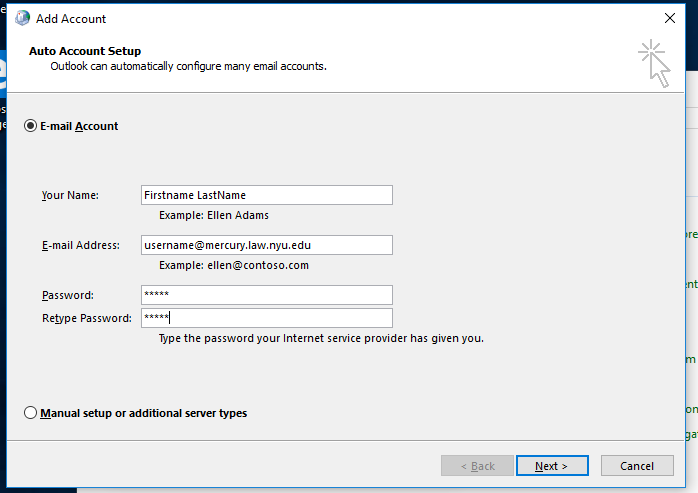The width and height of the screenshot is (698, 493).
Task: Click into the Password field
Action: [x=267, y=295]
